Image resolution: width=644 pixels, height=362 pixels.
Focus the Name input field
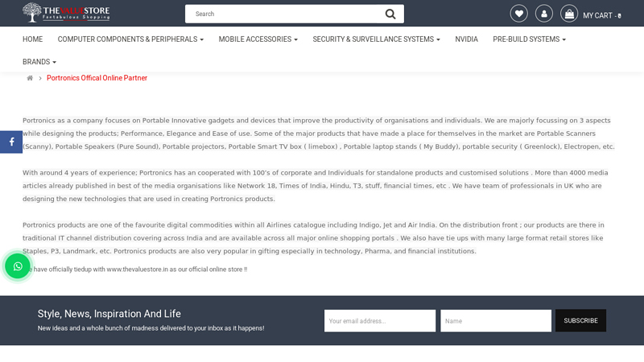pyautogui.click(x=496, y=321)
